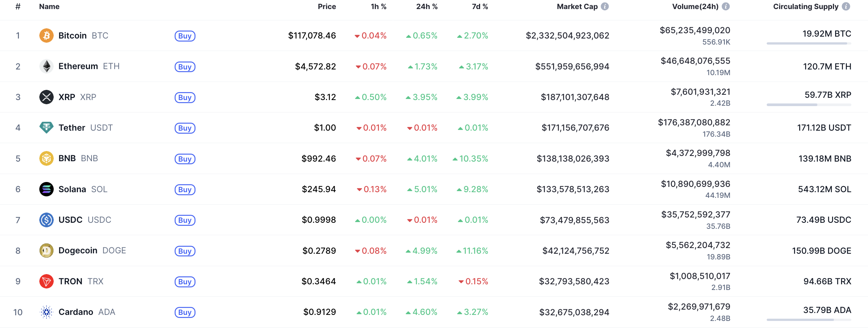Open the BNB coin name link
The width and height of the screenshot is (868, 330).
click(67, 158)
